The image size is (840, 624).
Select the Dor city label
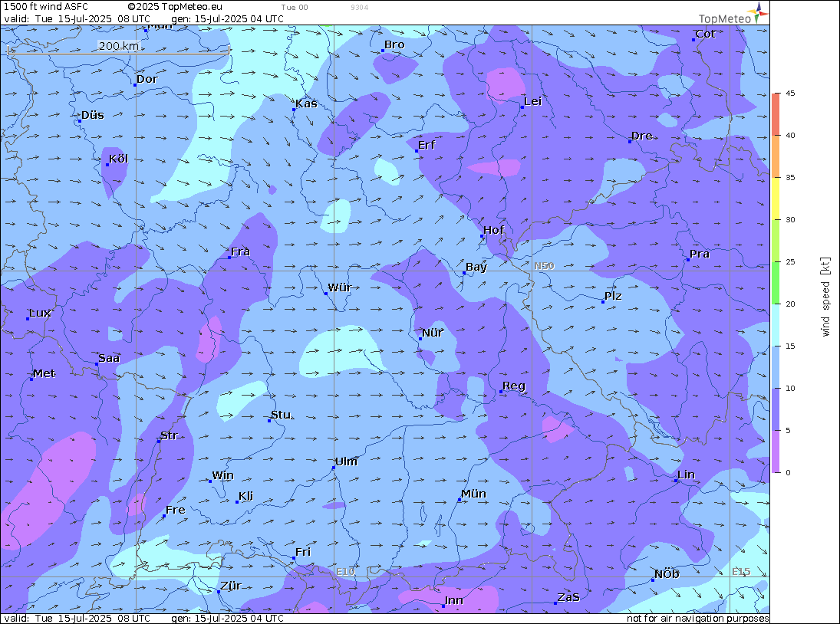click(x=147, y=79)
